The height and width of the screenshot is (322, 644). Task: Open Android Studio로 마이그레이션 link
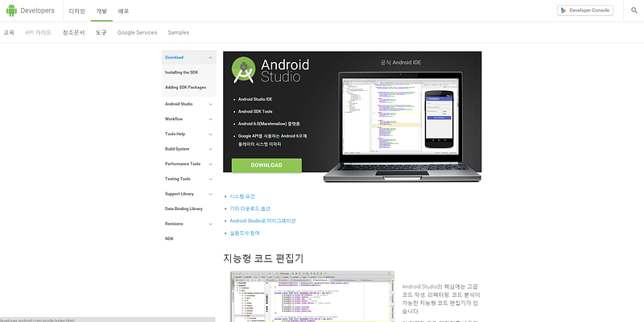click(x=262, y=221)
